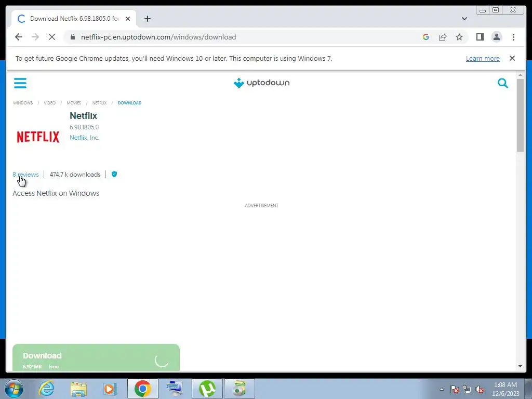Image resolution: width=532 pixels, height=399 pixels.
Task: Launch Internet Explorer from taskbar
Action: point(46,389)
